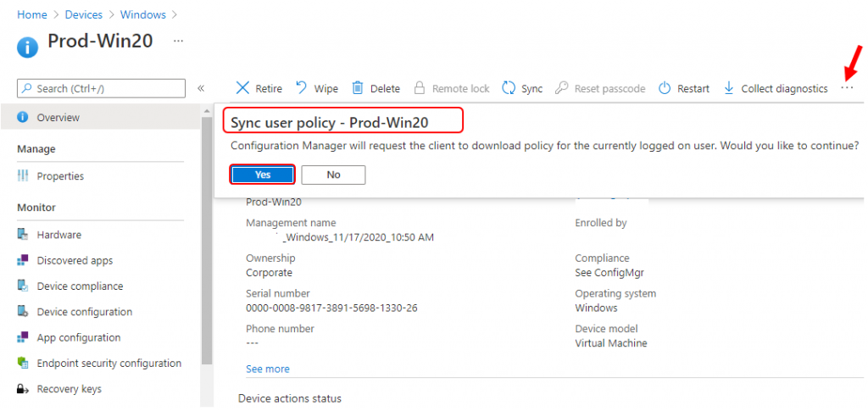Click the Device configuration icon

click(x=23, y=312)
